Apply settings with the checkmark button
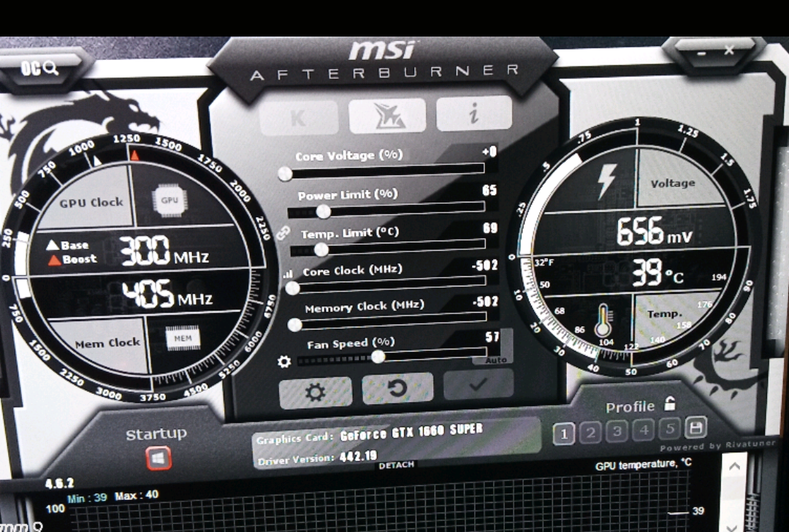Image resolution: width=789 pixels, height=532 pixels. pyautogui.click(x=478, y=385)
